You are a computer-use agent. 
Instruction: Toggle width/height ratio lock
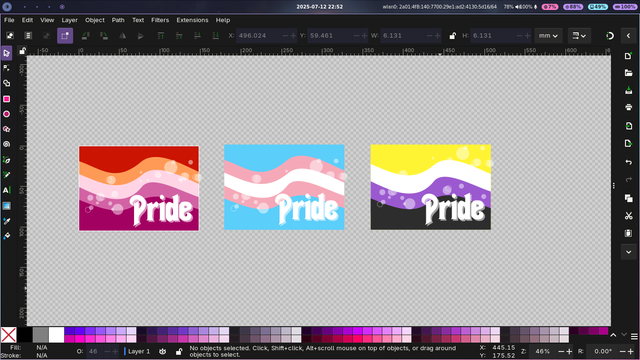(x=452, y=36)
